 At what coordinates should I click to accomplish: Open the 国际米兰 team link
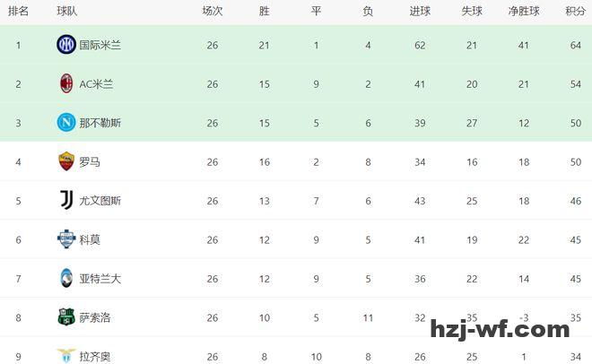point(100,45)
